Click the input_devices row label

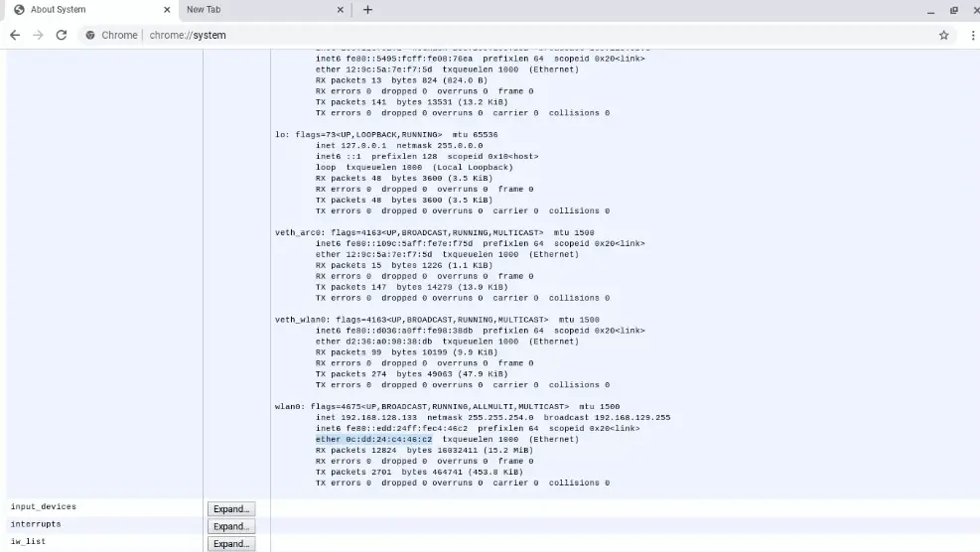[43, 506]
